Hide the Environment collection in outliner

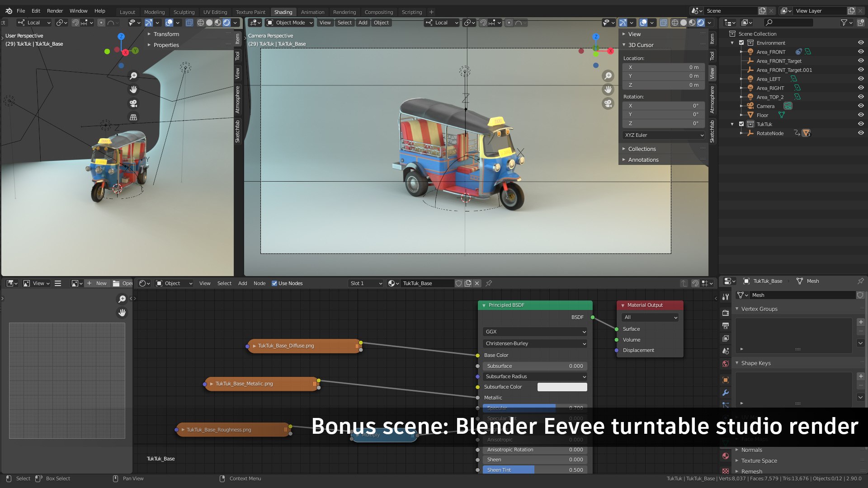(861, 43)
